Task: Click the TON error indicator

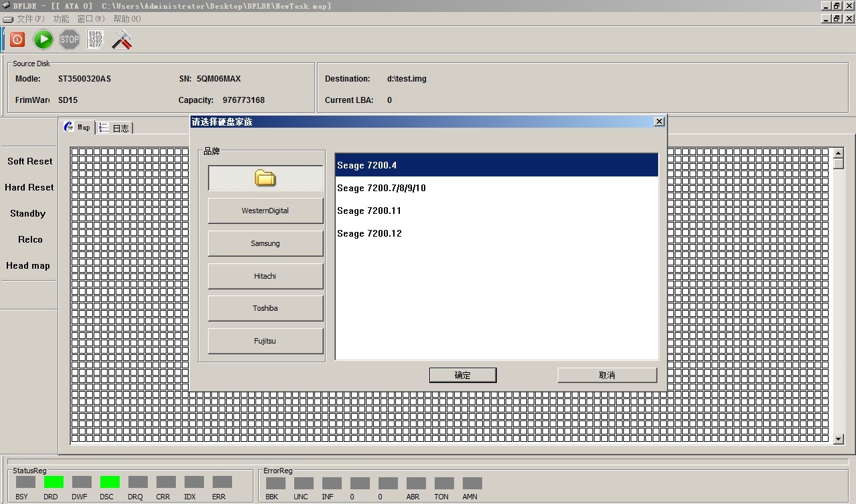Action: (x=444, y=483)
